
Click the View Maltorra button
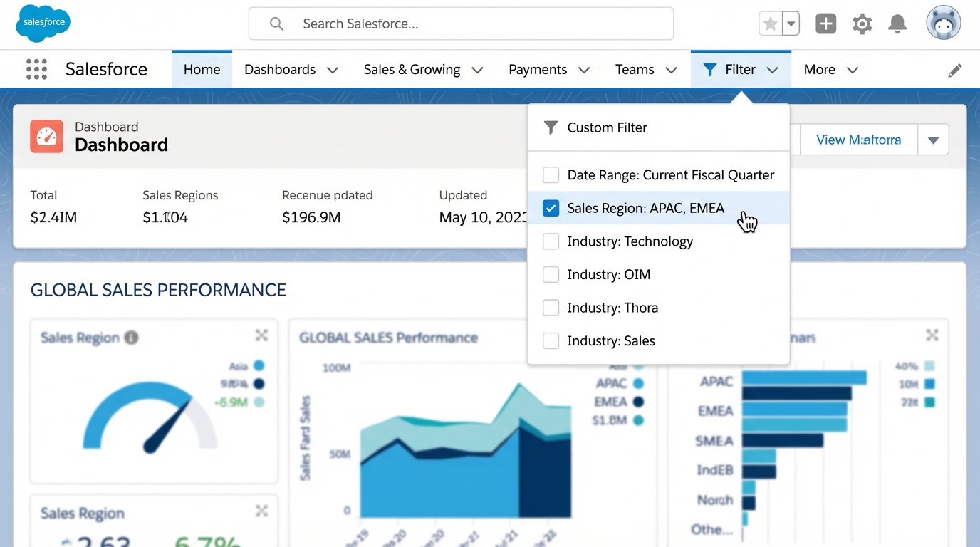[857, 140]
